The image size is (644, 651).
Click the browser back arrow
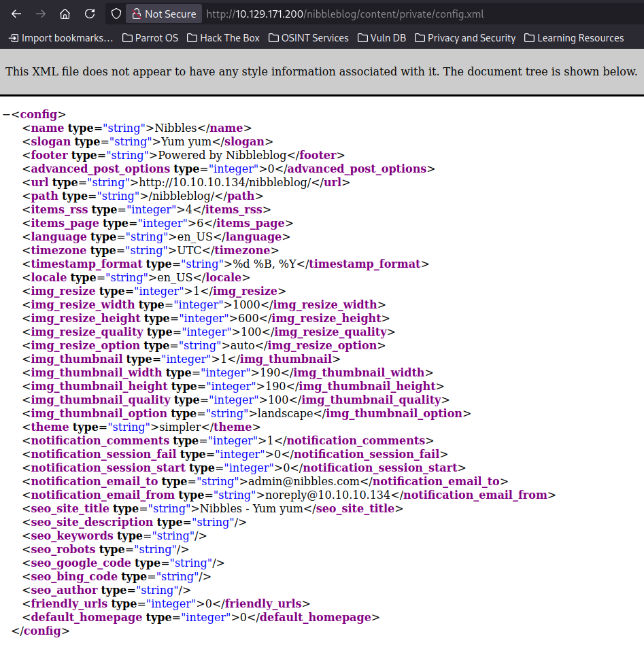click(x=16, y=14)
